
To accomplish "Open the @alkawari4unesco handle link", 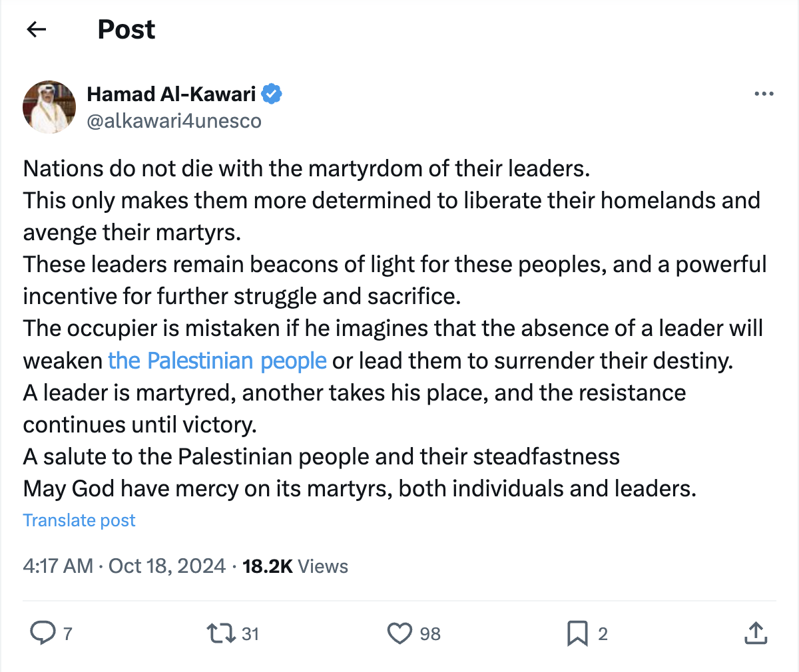I will (174, 121).
